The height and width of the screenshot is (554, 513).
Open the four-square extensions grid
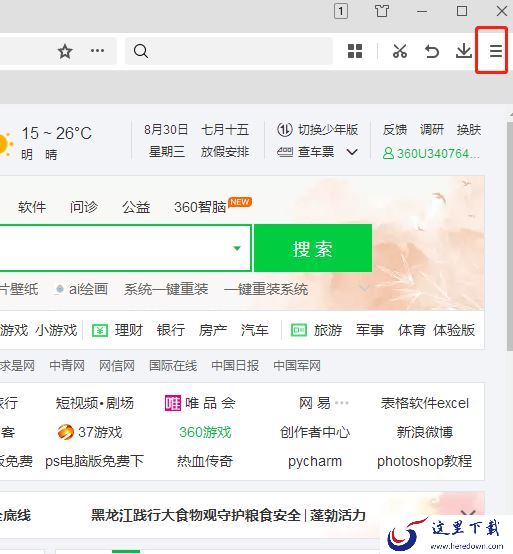point(355,51)
